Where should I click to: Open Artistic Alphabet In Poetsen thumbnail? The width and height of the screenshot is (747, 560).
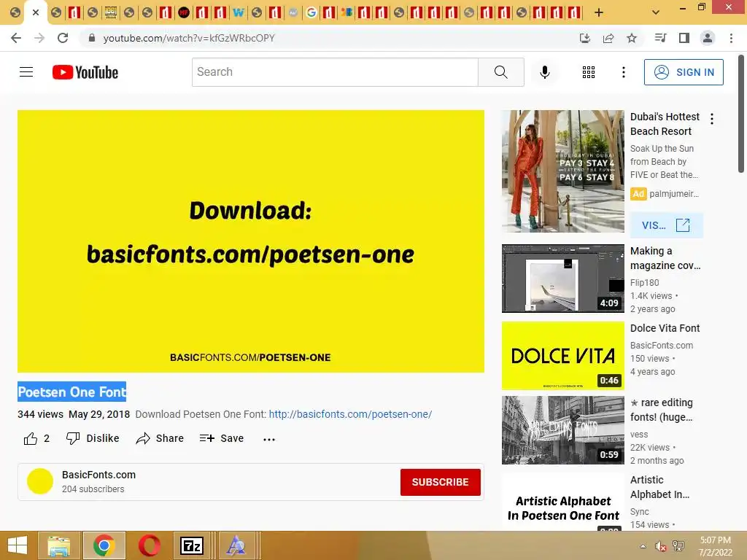pyautogui.click(x=562, y=502)
